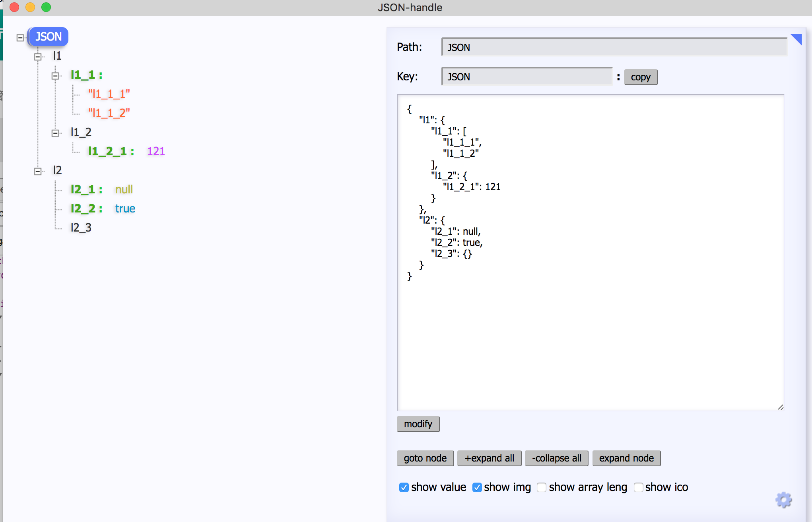This screenshot has width=812, height=522.
Task: Click inside the Path input field
Action: (614, 47)
